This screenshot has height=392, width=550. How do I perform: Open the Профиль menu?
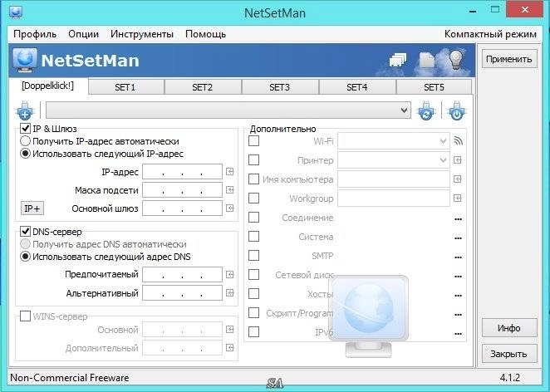click(x=35, y=34)
